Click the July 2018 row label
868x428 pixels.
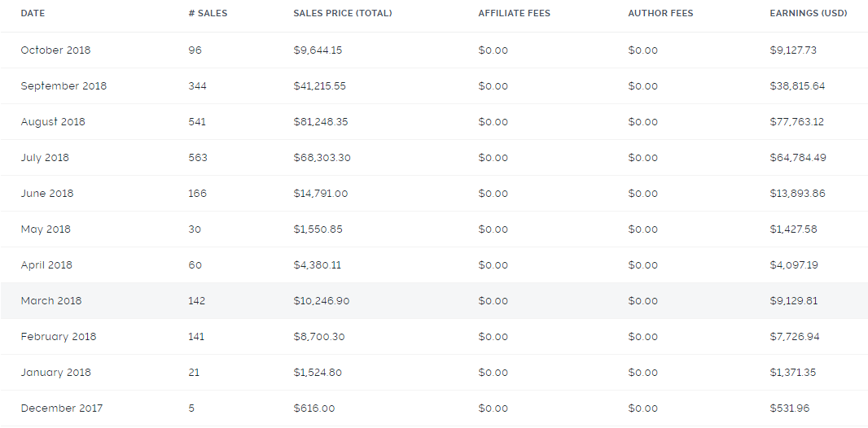(45, 158)
